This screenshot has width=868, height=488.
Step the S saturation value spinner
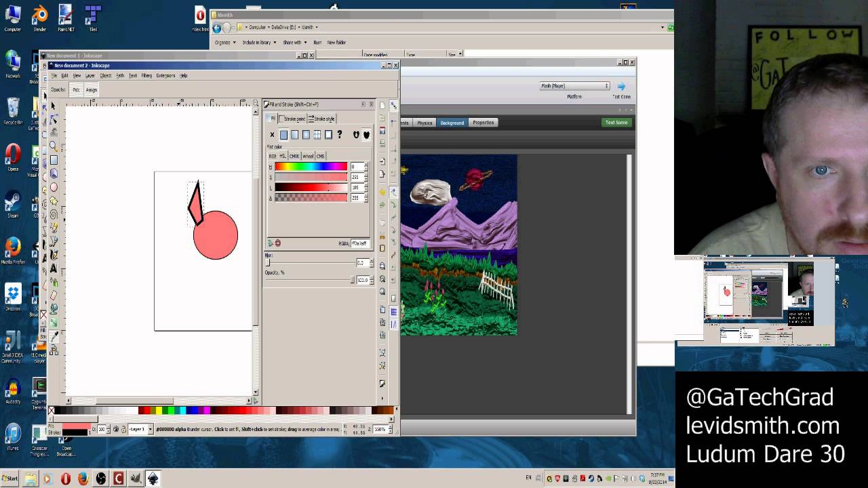(x=366, y=177)
